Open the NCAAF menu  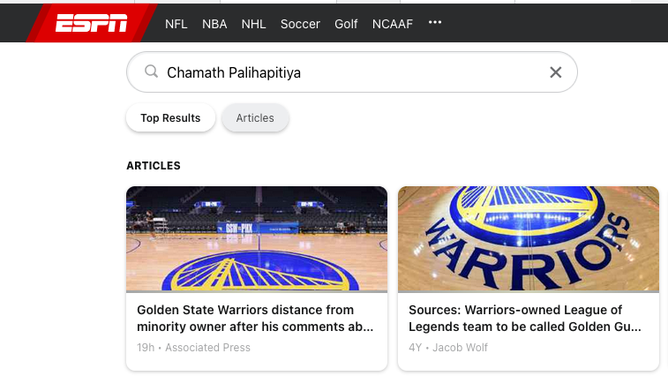pos(392,24)
